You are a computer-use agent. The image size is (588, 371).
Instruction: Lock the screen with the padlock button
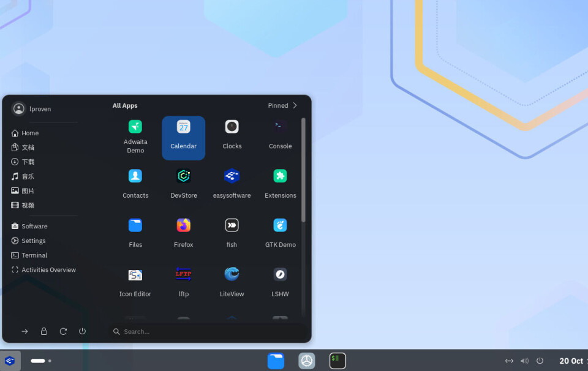pyautogui.click(x=44, y=331)
